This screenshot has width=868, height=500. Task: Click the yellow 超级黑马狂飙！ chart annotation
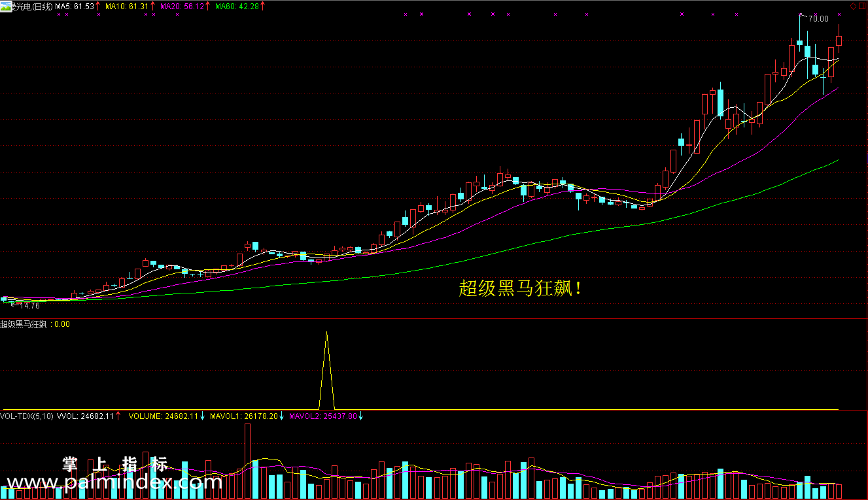[x=520, y=288]
